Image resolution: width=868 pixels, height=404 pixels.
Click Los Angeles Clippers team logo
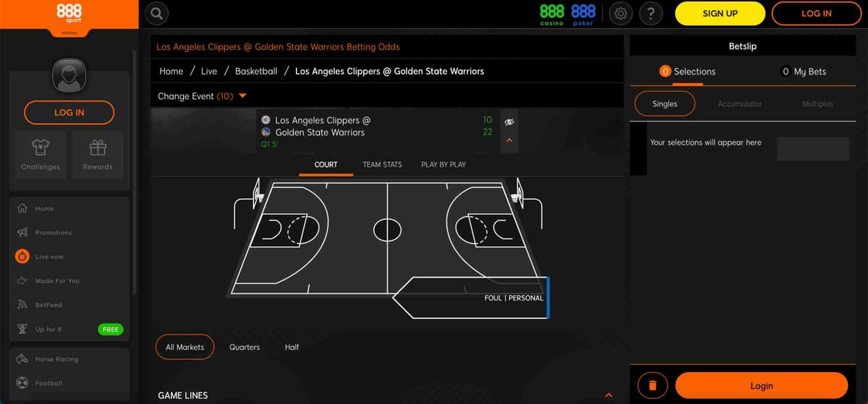click(266, 120)
